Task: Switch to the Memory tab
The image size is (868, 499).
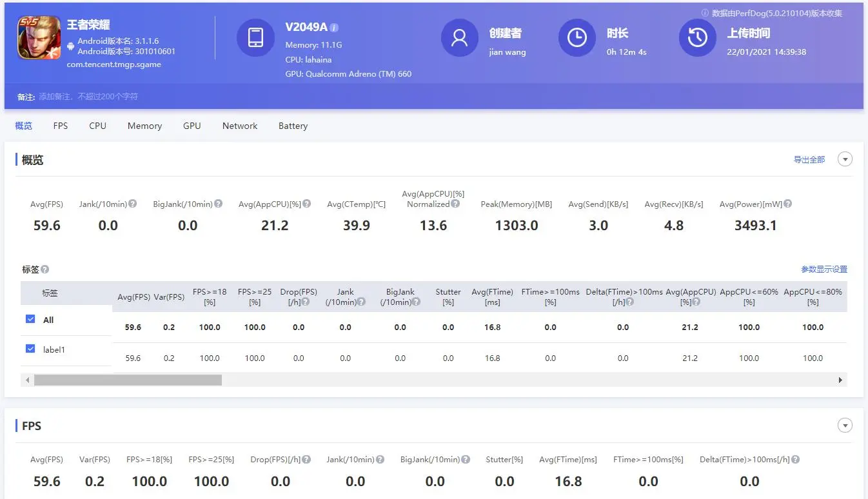Action: click(x=144, y=126)
